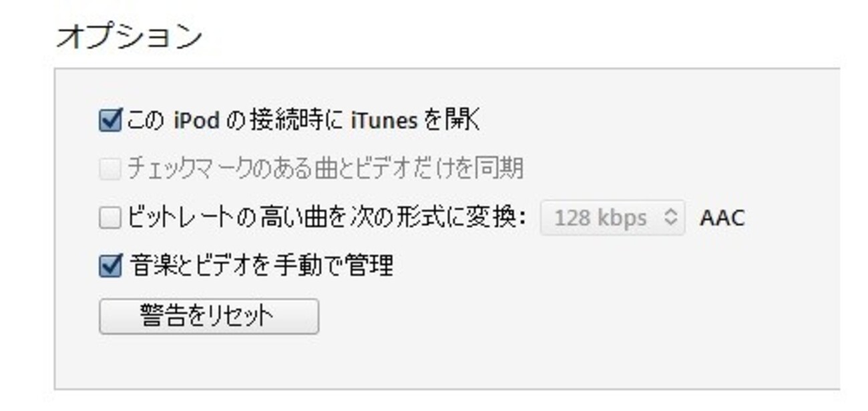Click the AAC format label

pos(722,218)
